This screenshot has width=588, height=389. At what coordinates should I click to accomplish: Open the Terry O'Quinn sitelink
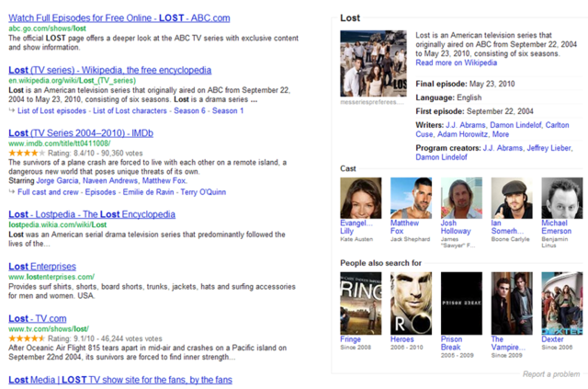pyautogui.click(x=203, y=192)
